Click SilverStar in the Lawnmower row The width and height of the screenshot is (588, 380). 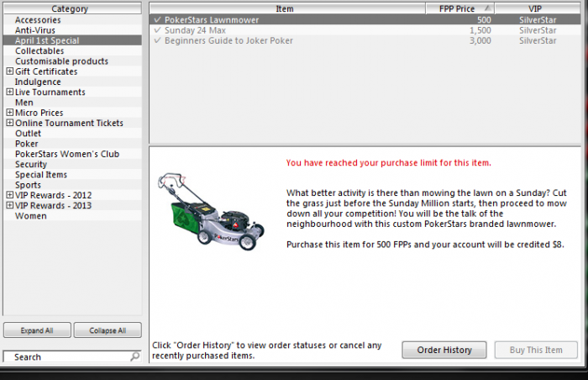pyautogui.click(x=538, y=20)
